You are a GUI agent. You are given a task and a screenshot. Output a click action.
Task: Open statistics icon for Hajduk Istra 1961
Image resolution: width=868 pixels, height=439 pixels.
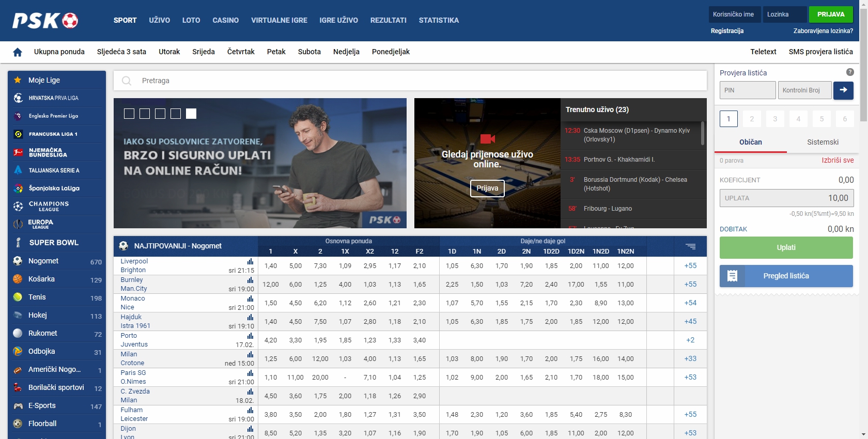[x=250, y=317]
